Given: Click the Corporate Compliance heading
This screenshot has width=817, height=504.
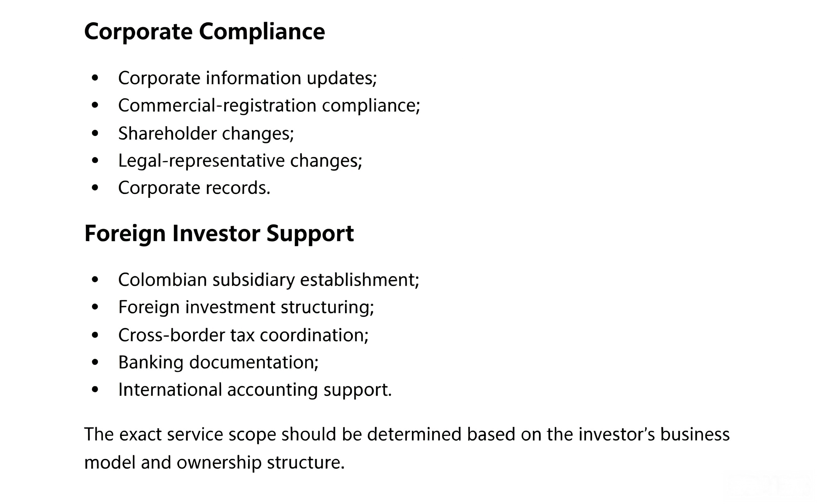Looking at the screenshot, I should pyautogui.click(x=205, y=32).
